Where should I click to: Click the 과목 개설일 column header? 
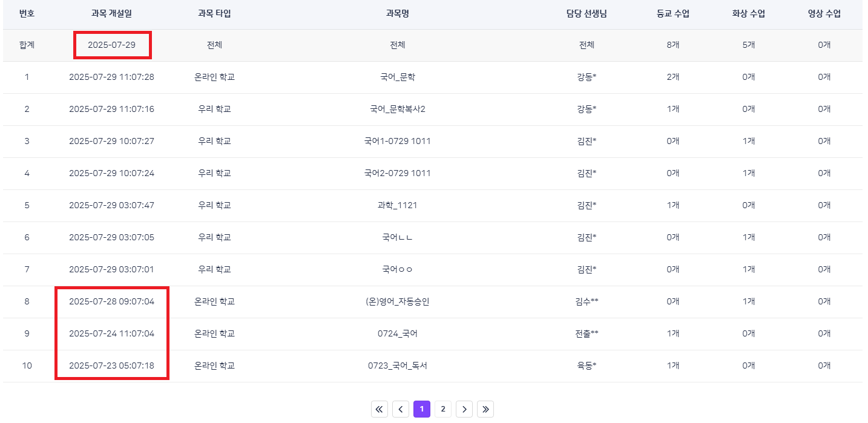click(x=111, y=13)
